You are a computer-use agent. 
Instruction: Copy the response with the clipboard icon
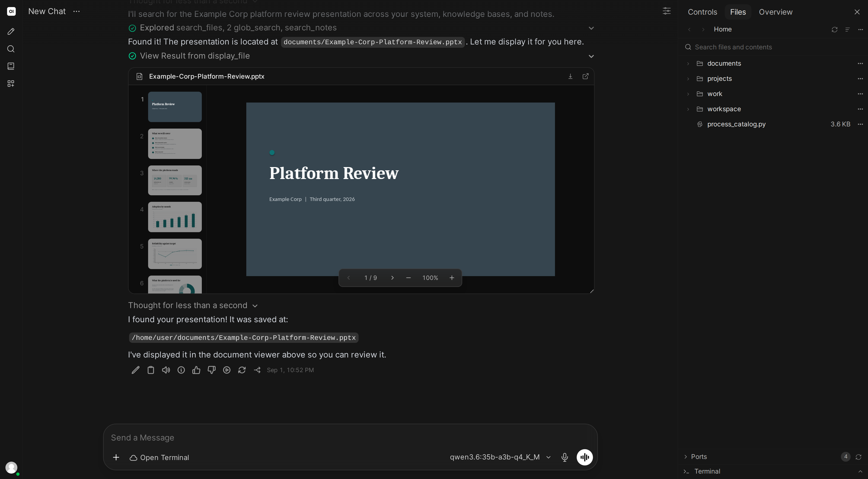[x=151, y=370]
